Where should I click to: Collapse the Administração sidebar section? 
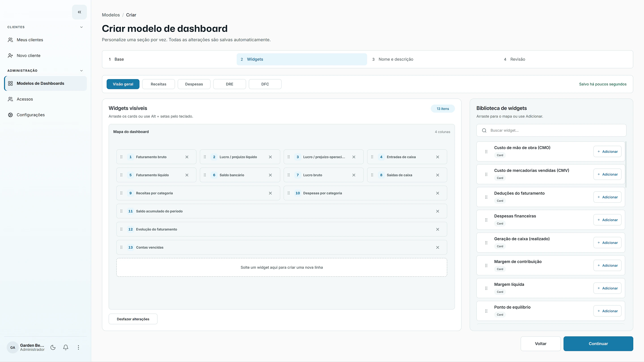click(x=81, y=71)
